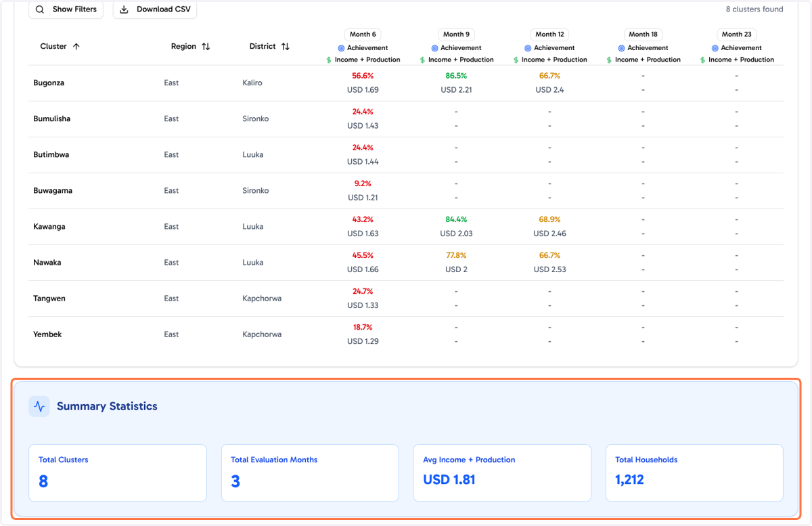Screen dimensions: 812x526
Task: Open the Total Evaluation Months summary card
Action: click(x=310, y=473)
